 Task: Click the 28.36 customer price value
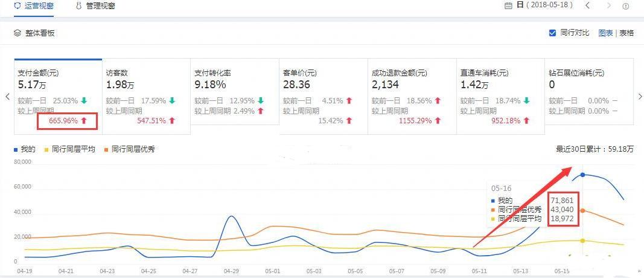point(296,85)
